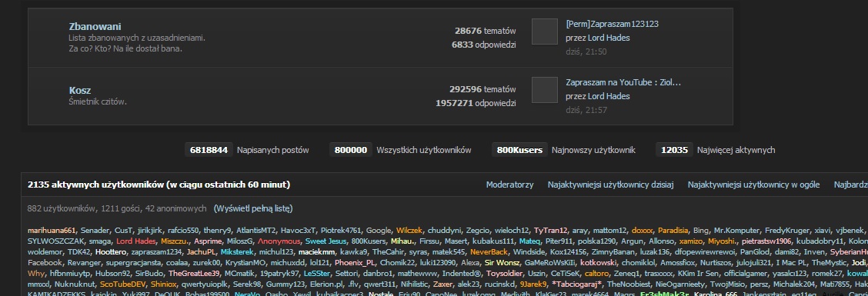Open the Kosz forum section
Viewport: 868px width, 296px height.
(x=80, y=90)
